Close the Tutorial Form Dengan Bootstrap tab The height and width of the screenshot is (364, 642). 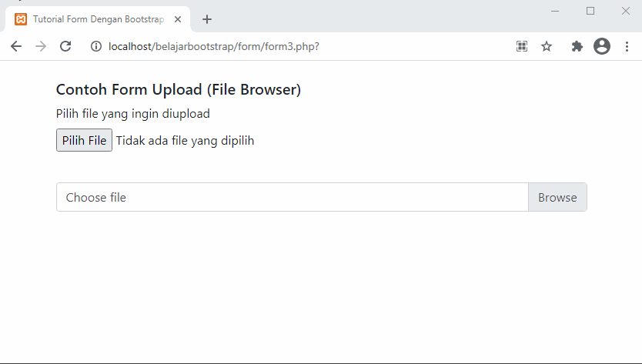[x=178, y=19]
